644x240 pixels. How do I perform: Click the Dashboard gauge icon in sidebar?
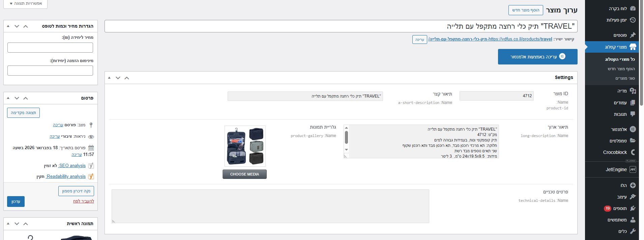pyautogui.click(x=633, y=9)
